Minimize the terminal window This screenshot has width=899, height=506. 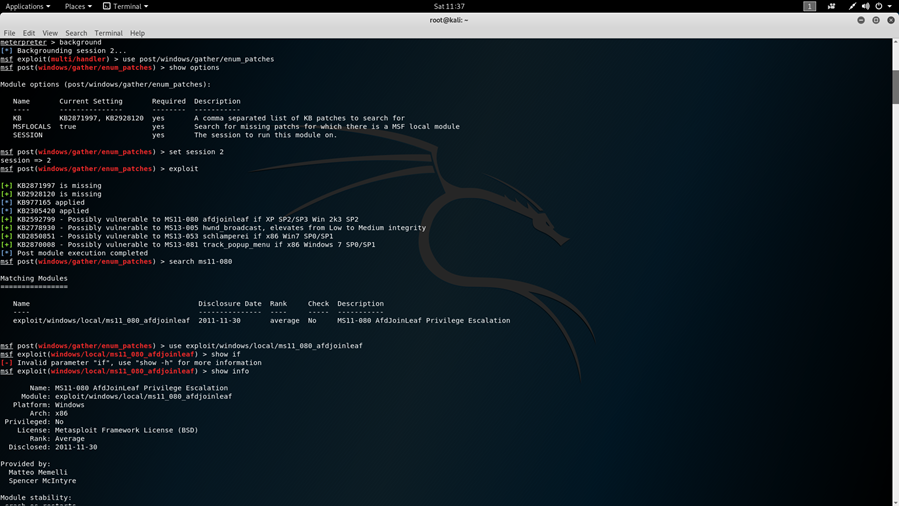pos(861,20)
